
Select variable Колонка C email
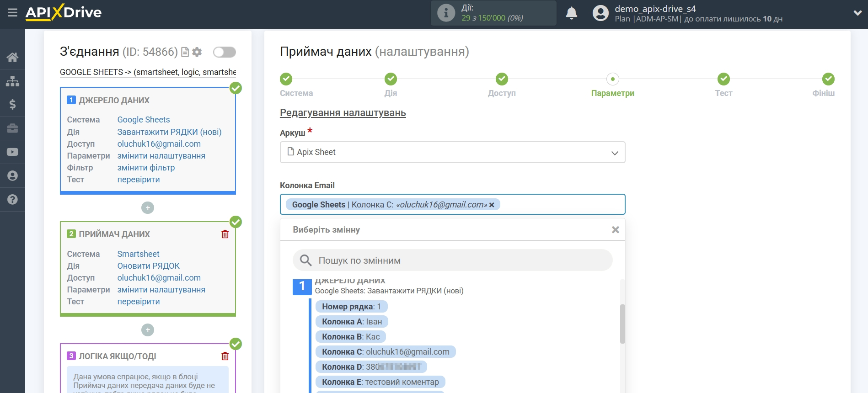point(386,352)
